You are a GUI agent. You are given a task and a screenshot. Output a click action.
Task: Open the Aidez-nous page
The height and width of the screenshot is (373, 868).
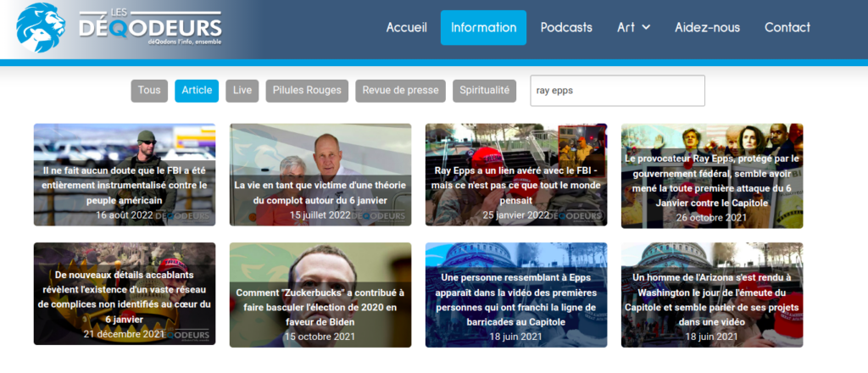point(707,28)
